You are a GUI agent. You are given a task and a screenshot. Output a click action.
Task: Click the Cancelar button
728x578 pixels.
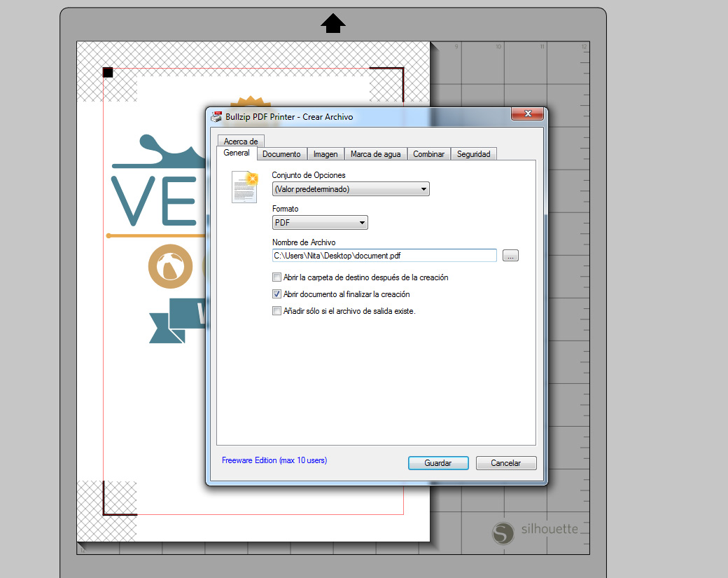506,463
